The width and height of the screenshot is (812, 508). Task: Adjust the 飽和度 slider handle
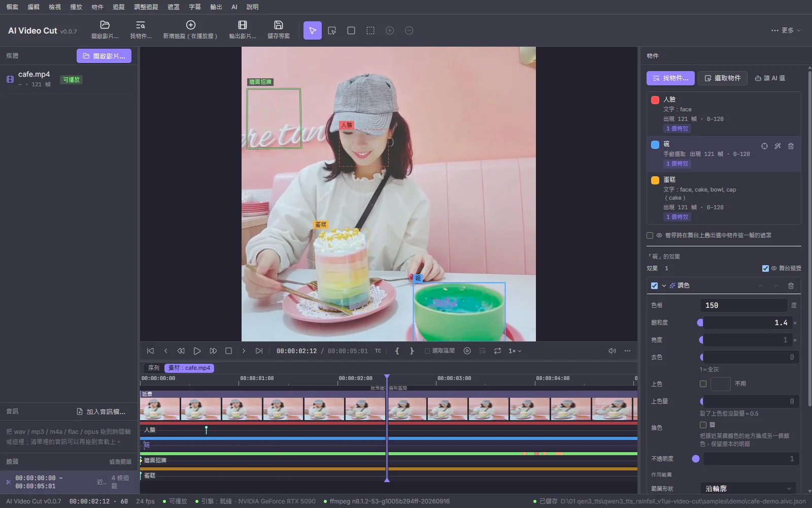coord(700,323)
